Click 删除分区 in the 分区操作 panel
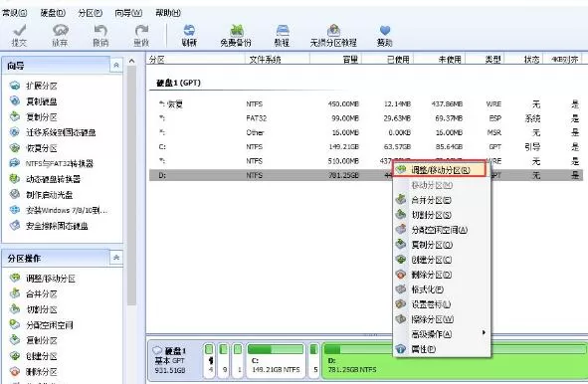The image size is (588, 384). [34, 372]
